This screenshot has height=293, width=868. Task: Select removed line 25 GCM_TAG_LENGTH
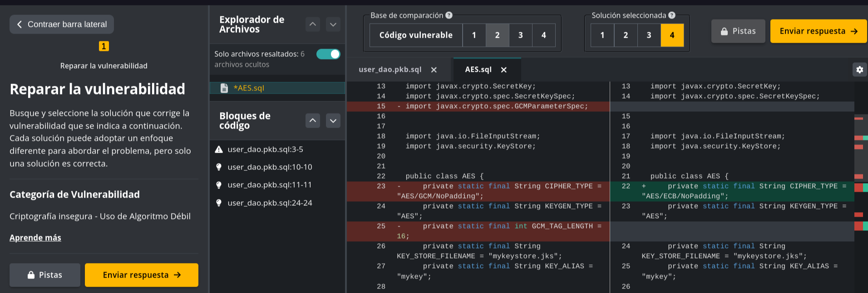pos(478,231)
